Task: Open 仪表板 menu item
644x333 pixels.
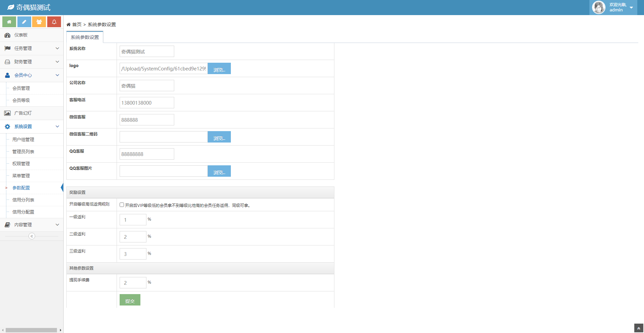Action: (31, 35)
